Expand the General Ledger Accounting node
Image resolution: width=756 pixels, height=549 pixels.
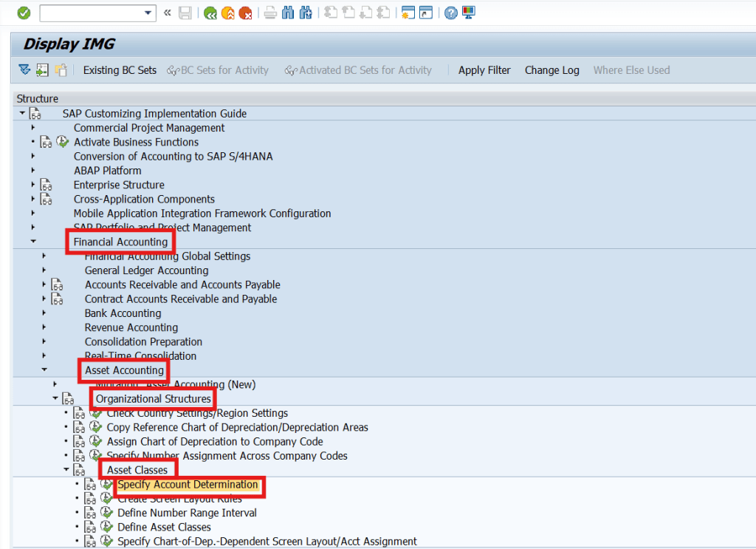44,270
